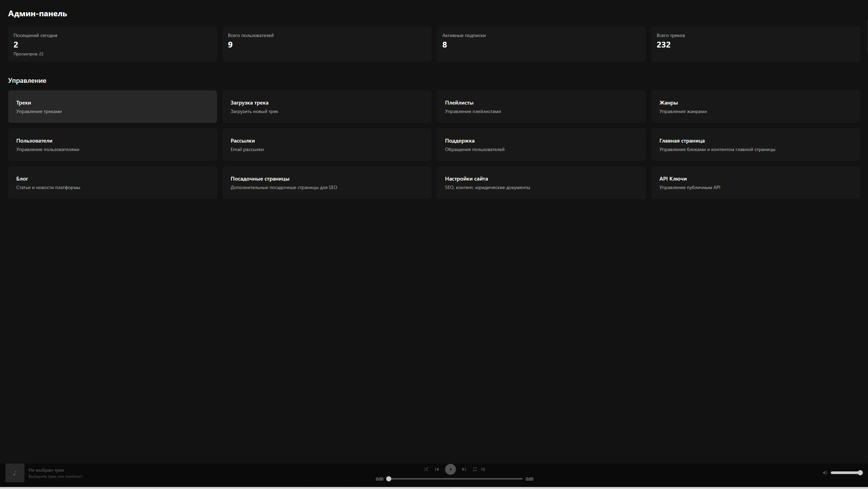Screen dimensions: 868x489
Task: Toggle shuffle in the player bar
Action: tap(426, 469)
